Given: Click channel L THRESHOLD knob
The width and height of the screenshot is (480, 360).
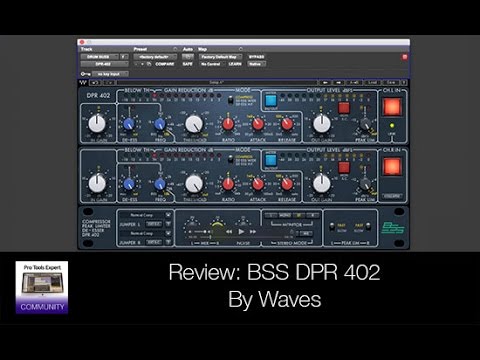Looking at the screenshot, I should 194,124.
